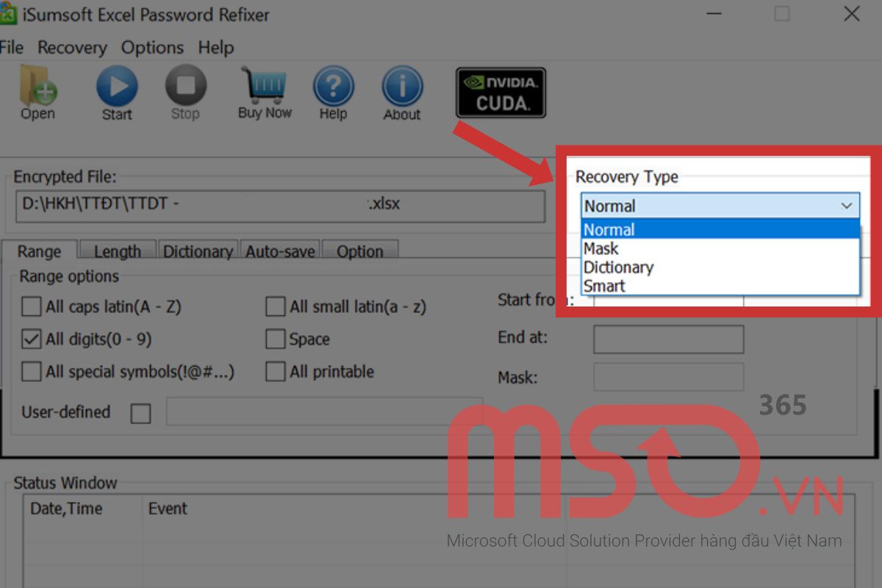Click the Date,Time column header
882x588 pixels.
coord(82,509)
